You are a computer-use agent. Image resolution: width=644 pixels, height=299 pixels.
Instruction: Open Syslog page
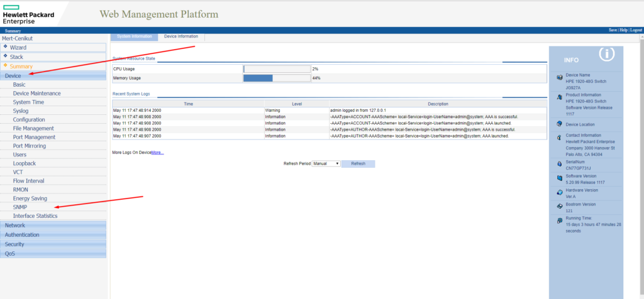pos(21,111)
